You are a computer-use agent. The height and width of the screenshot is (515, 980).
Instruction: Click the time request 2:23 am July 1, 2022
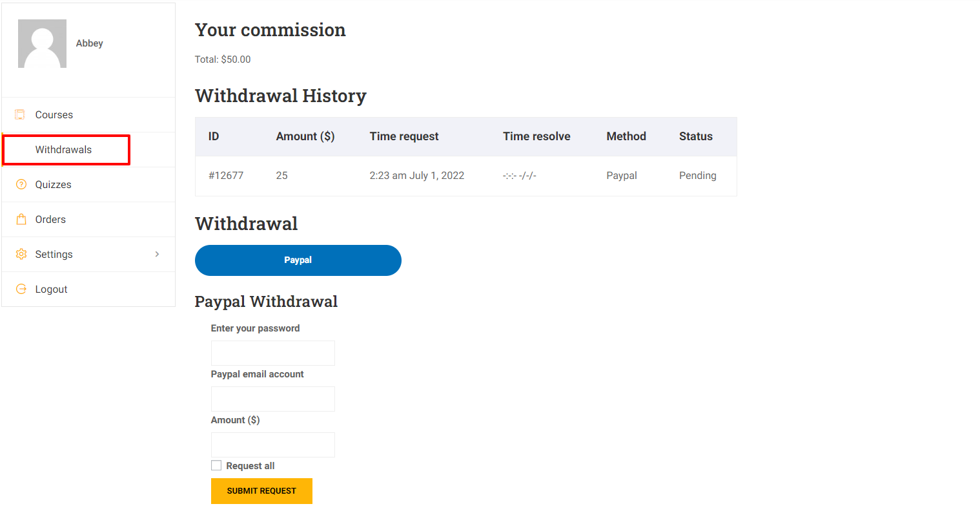(417, 175)
